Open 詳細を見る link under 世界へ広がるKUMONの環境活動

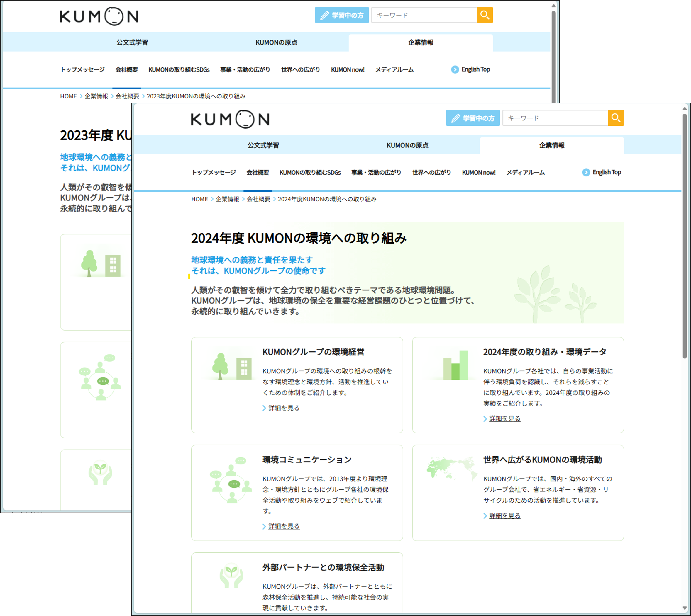click(x=504, y=515)
